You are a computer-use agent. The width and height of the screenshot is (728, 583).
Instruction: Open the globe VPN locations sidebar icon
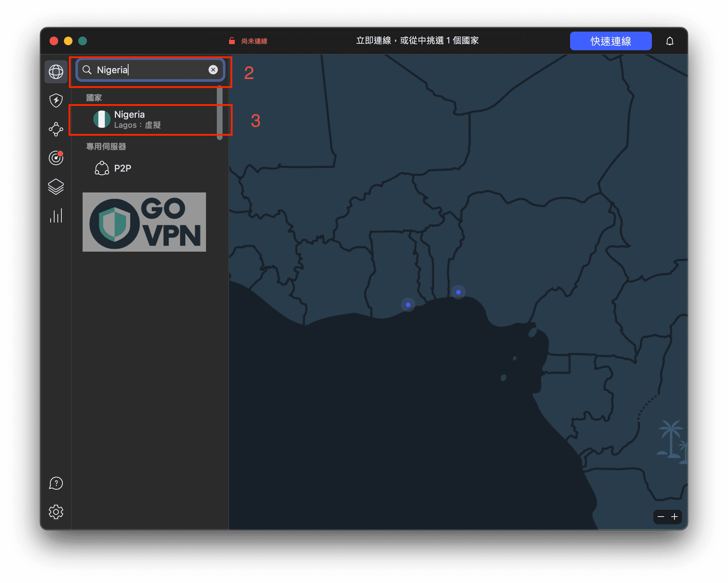(x=56, y=72)
